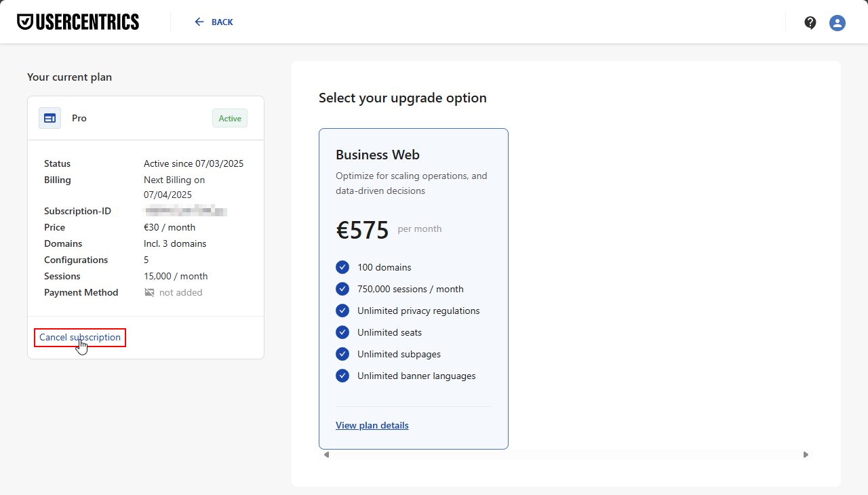
Task: Open View plan details link
Action: point(372,425)
